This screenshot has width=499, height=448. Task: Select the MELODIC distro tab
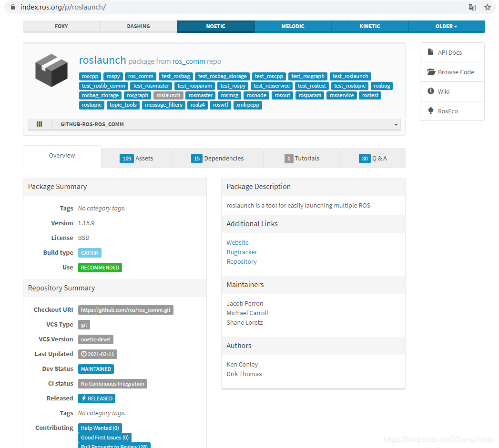tap(293, 26)
